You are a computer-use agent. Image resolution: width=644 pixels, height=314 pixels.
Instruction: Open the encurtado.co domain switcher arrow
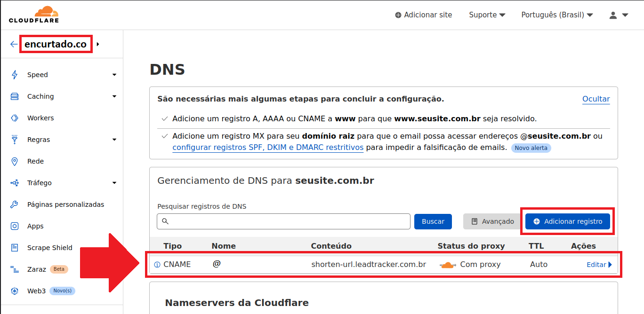(98, 44)
